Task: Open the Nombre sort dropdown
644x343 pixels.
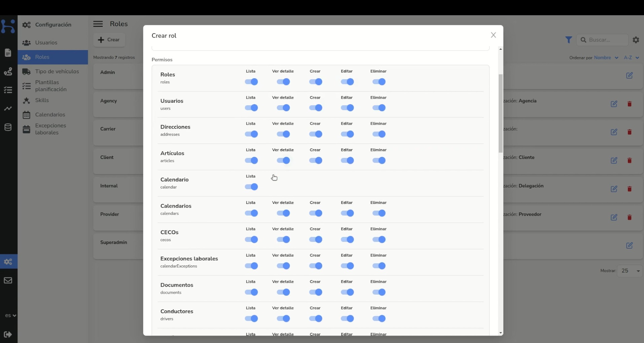Action: click(606, 57)
